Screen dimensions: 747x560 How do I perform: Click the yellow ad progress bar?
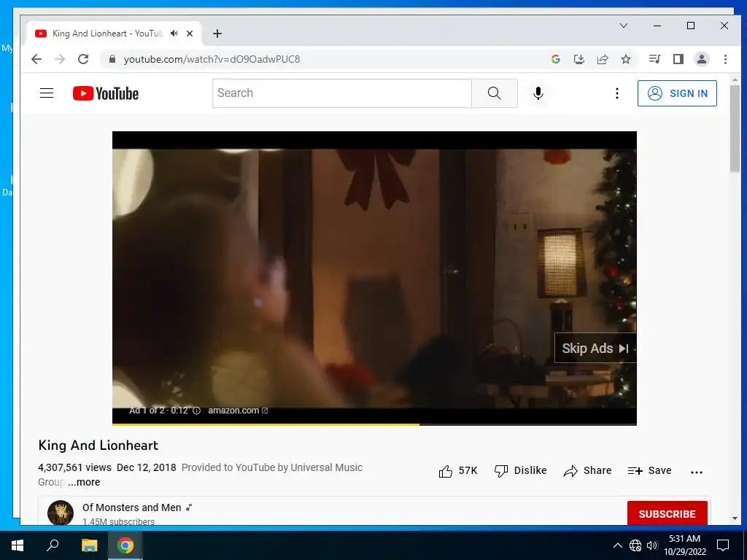266,424
